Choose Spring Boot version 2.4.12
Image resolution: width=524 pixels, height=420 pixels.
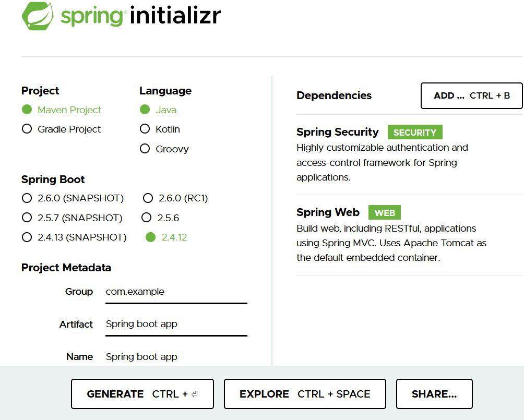(151, 237)
